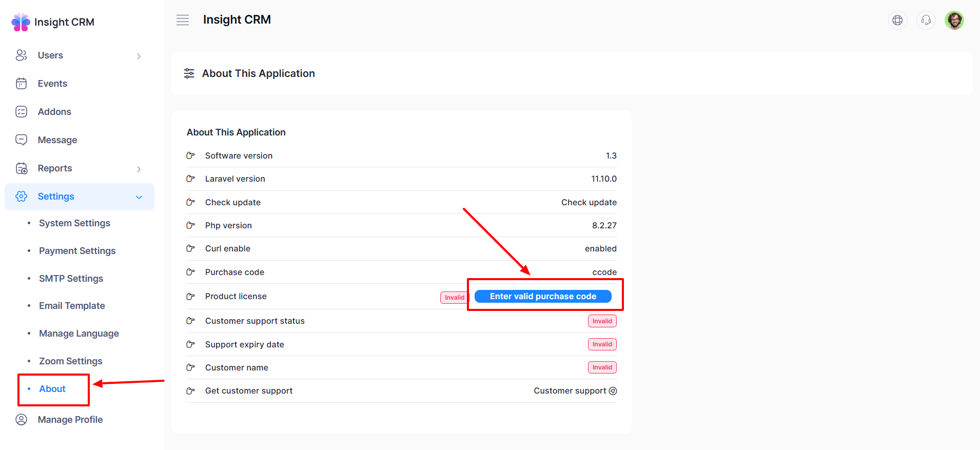Open the Email Template page
The width and height of the screenshot is (980, 450).
pyautogui.click(x=72, y=306)
